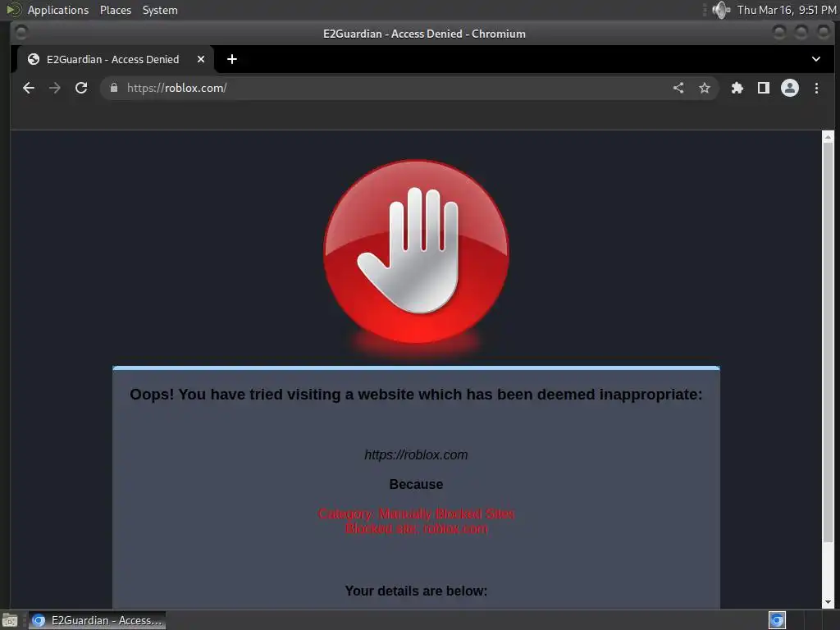Close the E2Guardian - Access Denied tab
The height and width of the screenshot is (630, 840).
(201, 59)
